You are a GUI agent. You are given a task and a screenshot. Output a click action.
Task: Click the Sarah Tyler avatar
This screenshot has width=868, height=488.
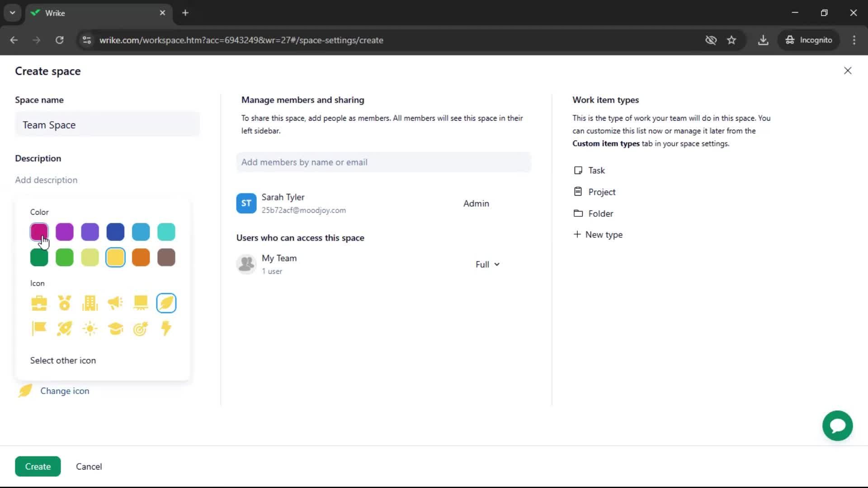[x=246, y=203]
